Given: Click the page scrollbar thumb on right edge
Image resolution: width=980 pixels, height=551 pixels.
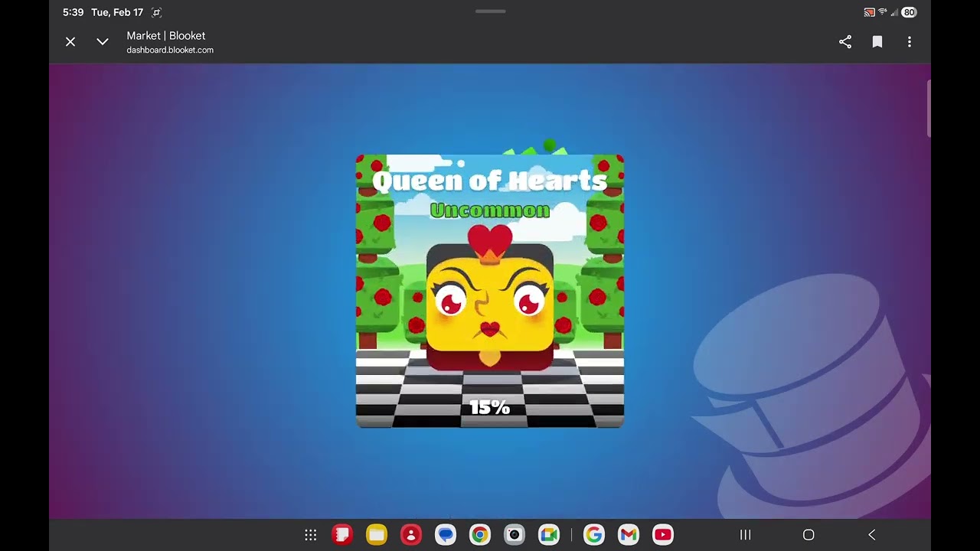Looking at the screenshot, I should coord(929,108).
